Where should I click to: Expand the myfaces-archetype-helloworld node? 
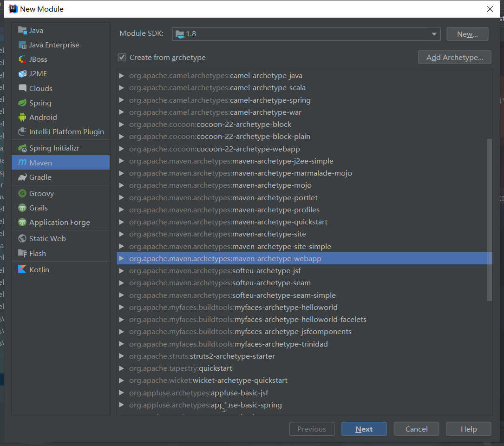[x=122, y=308]
